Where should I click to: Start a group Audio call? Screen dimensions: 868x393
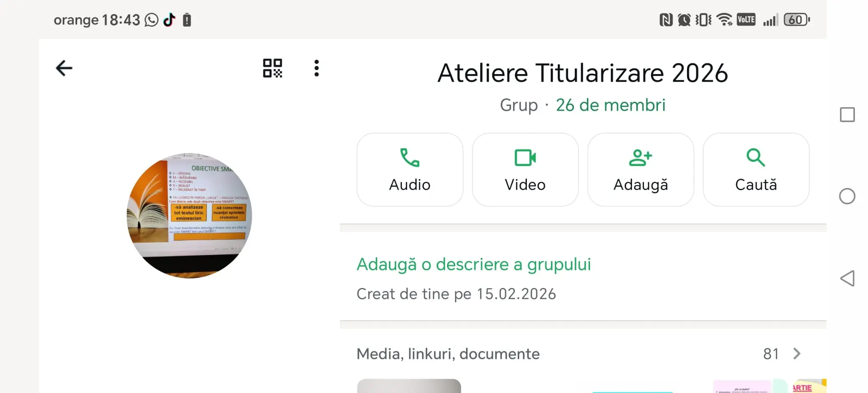coord(410,170)
